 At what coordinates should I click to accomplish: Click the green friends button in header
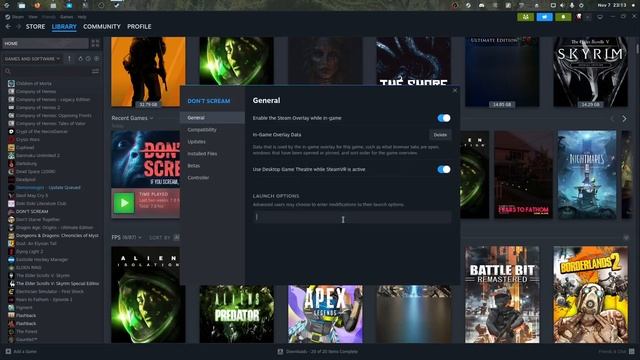tap(525, 17)
